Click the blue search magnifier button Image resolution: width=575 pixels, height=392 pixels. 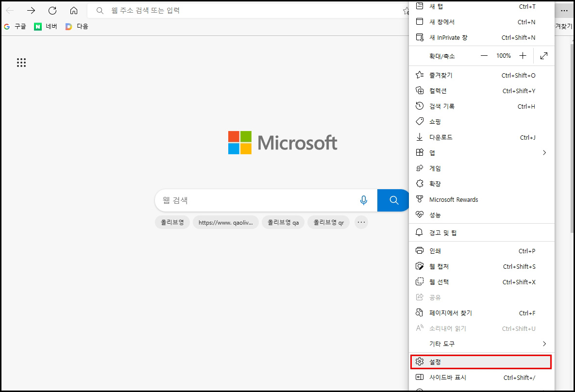coord(393,200)
